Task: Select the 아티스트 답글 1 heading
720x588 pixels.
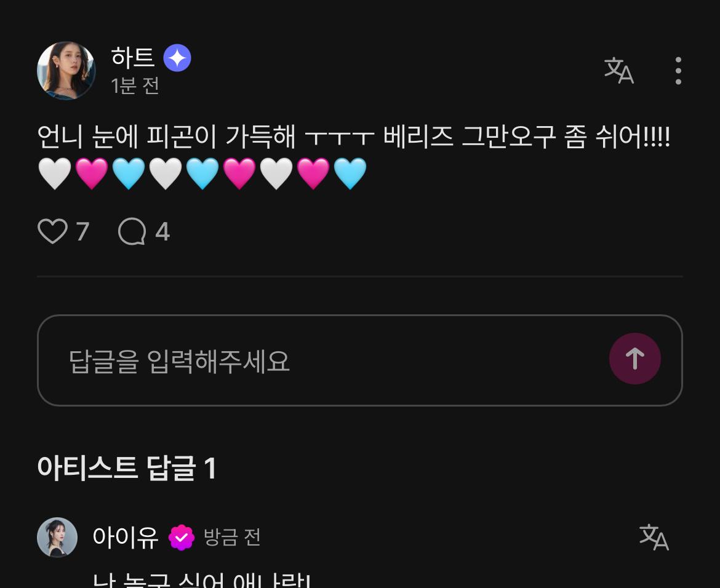Action: click(x=127, y=469)
